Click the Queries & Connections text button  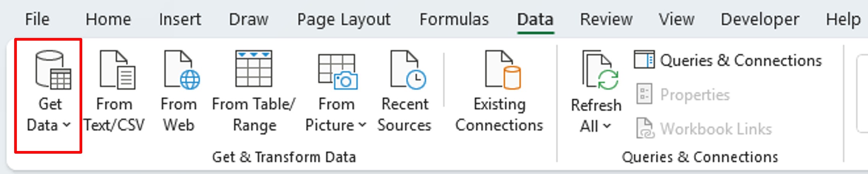pos(741,61)
